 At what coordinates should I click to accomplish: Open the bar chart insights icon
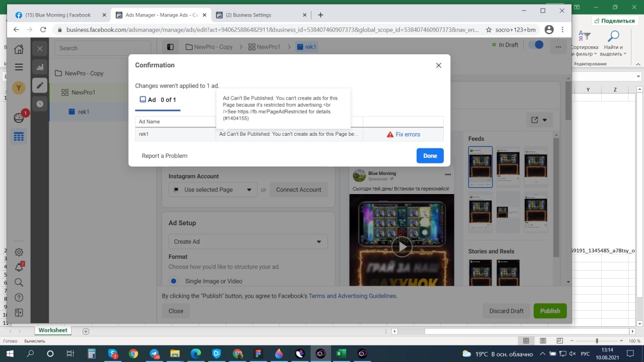(40, 67)
